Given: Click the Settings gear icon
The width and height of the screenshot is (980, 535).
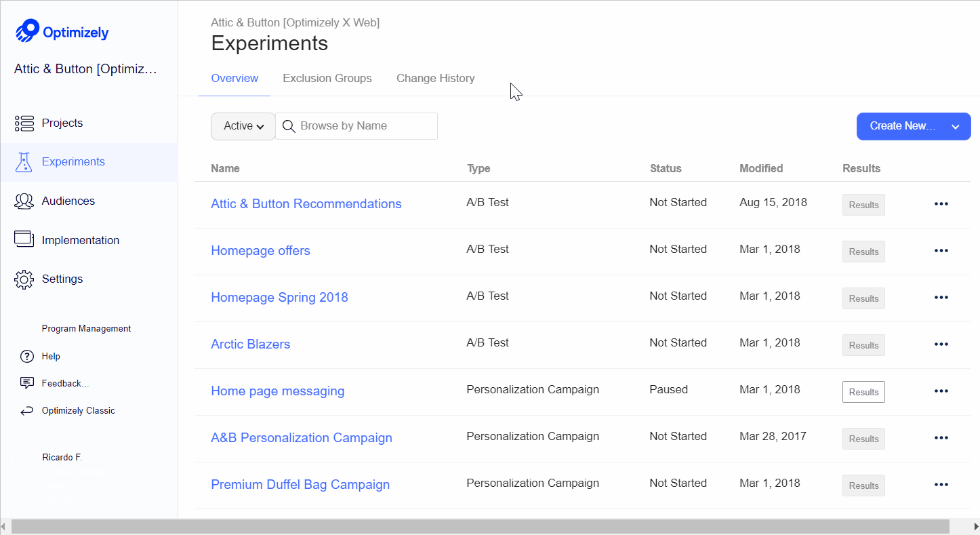Looking at the screenshot, I should coord(24,279).
